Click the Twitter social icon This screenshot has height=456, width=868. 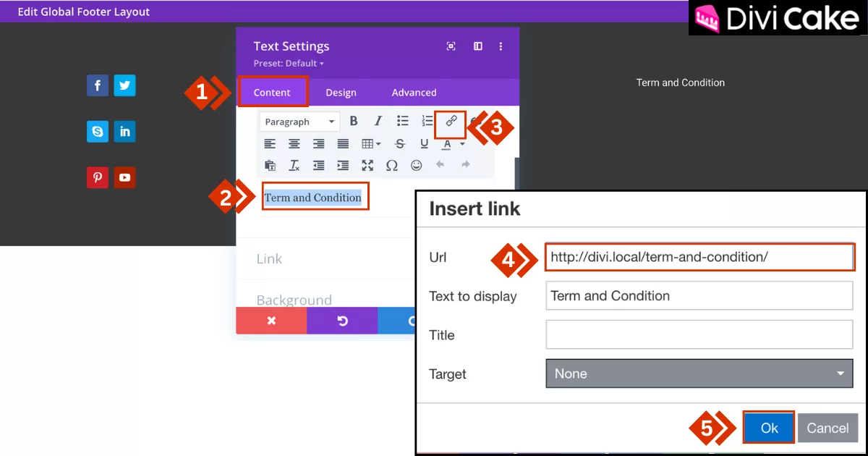[x=124, y=85]
